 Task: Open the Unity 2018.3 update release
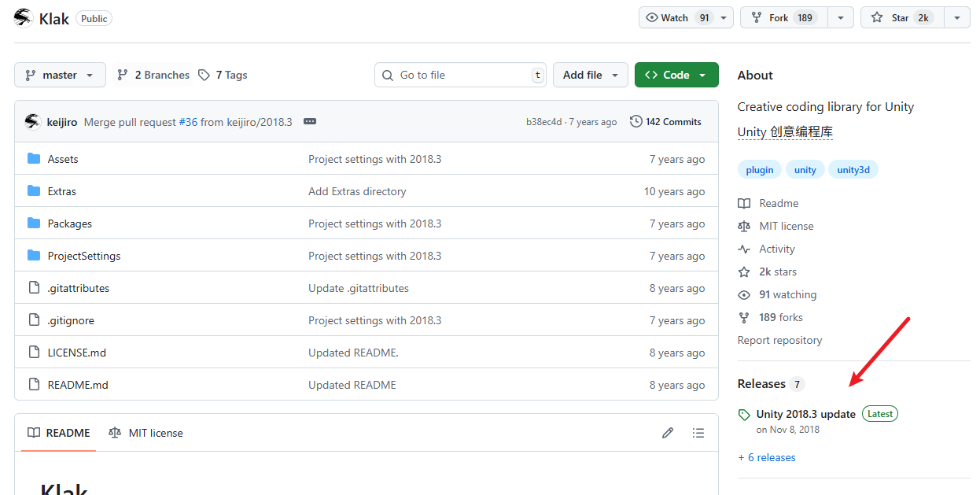pyautogui.click(x=805, y=414)
